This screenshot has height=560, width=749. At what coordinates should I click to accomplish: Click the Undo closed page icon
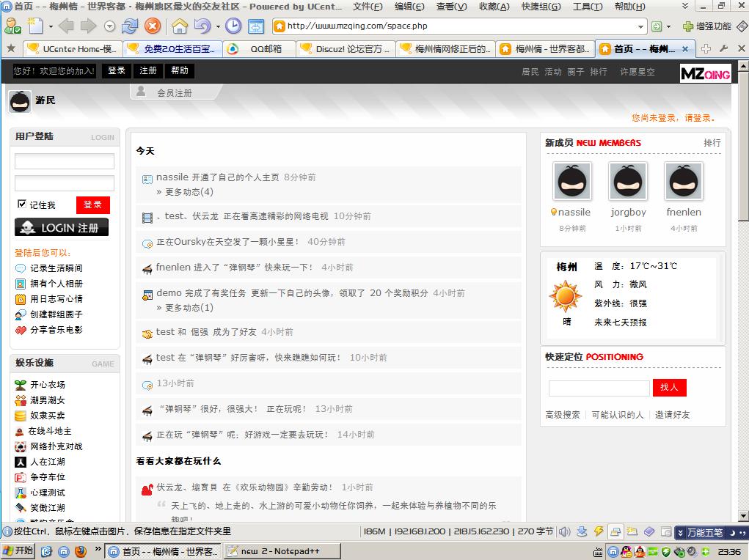pyautogui.click(x=202, y=26)
